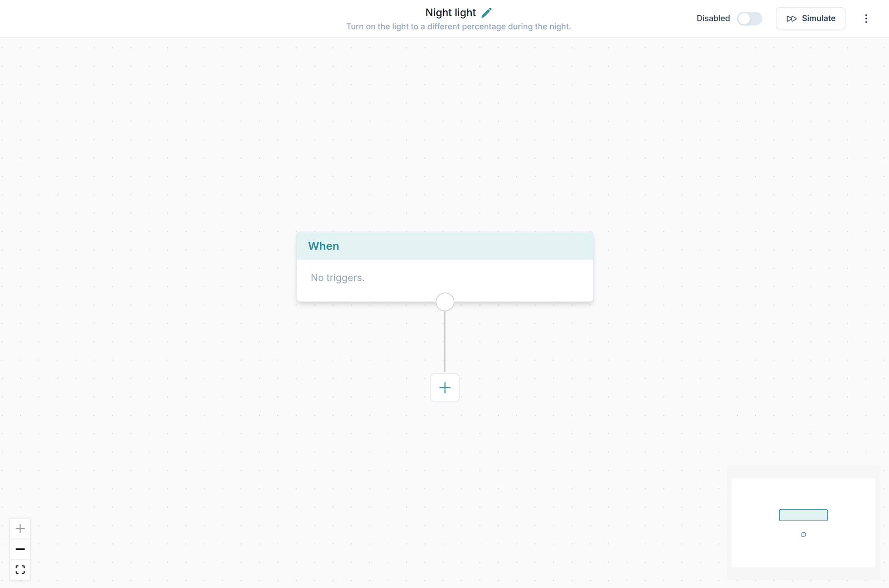Viewport: 889px width, 588px height.
Task: Open the three-dot more options menu
Action: (x=866, y=19)
